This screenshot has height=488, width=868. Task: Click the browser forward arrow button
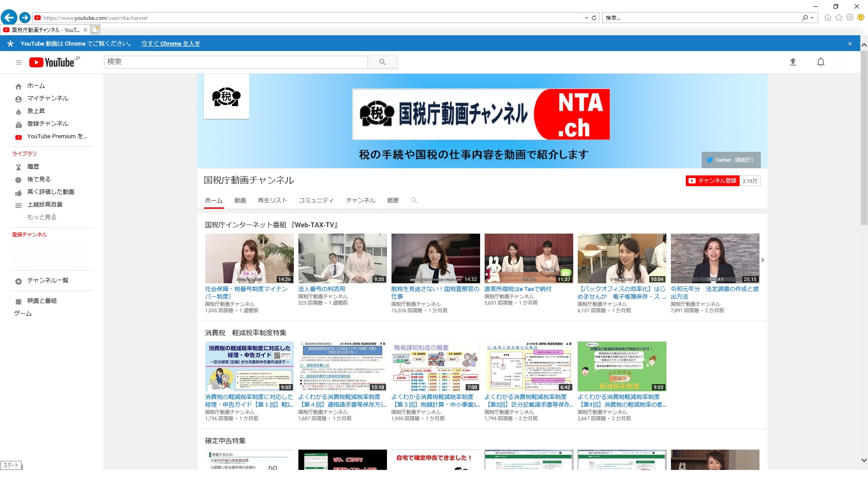pyautogui.click(x=25, y=18)
